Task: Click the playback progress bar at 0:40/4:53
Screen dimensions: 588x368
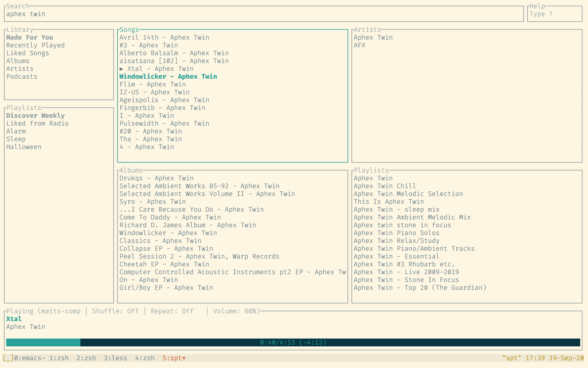Action: click(293, 342)
